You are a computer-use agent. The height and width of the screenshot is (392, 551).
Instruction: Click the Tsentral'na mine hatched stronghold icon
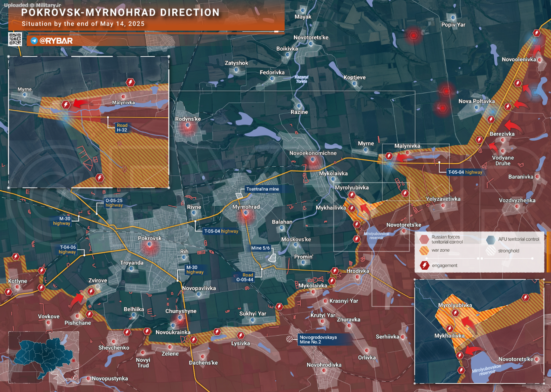[x=239, y=196]
